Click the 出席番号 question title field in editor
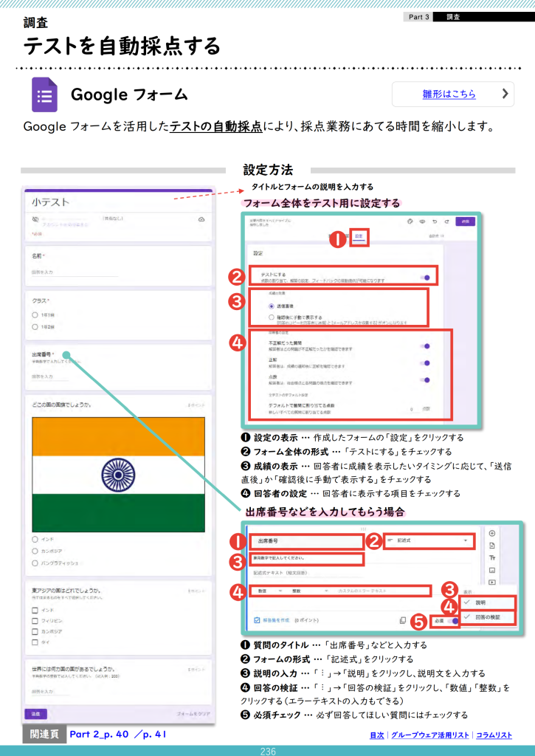 pyautogui.click(x=306, y=541)
